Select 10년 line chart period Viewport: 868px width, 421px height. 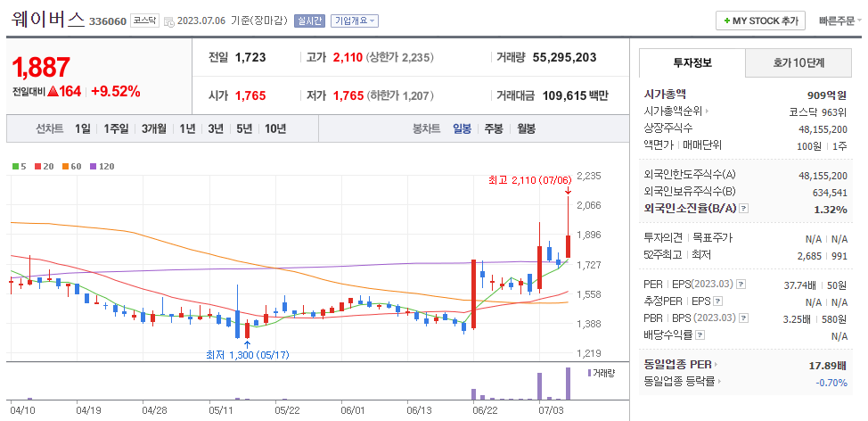click(x=275, y=129)
